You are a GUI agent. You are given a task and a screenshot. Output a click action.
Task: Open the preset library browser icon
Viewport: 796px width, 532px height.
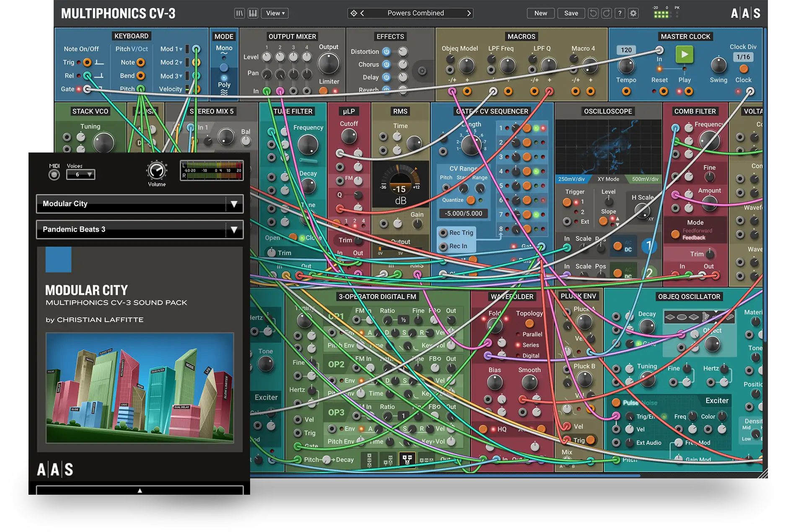[x=239, y=13]
